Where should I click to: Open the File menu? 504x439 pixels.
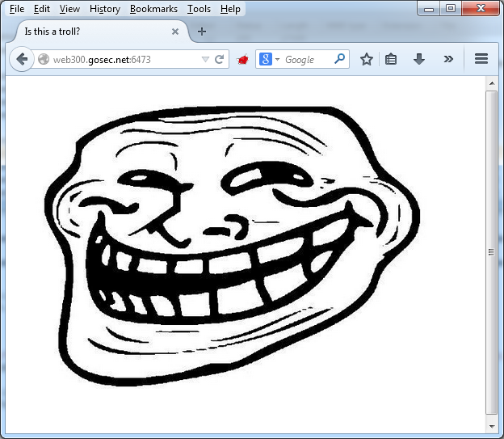click(x=17, y=9)
